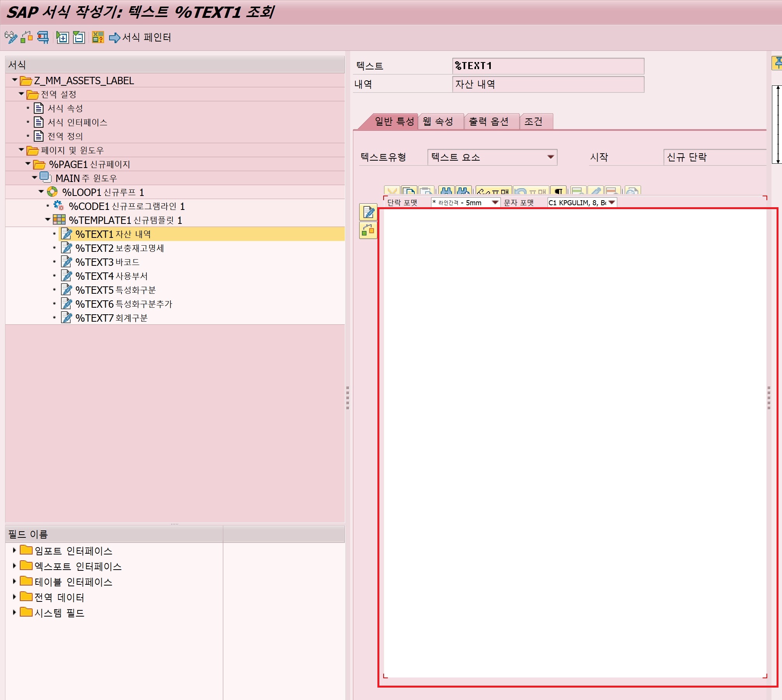Click the clamp-shaped activate icon in top toolbar
The width and height of the screenshot is (782, 700).
[43, 38]
